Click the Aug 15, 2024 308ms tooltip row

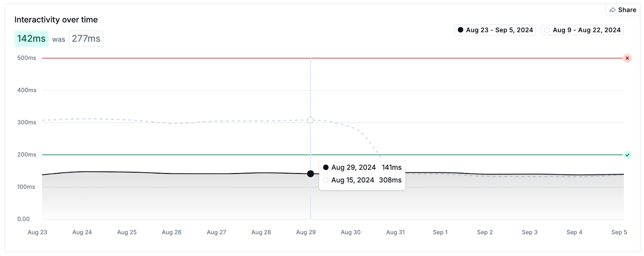point(362,180)
